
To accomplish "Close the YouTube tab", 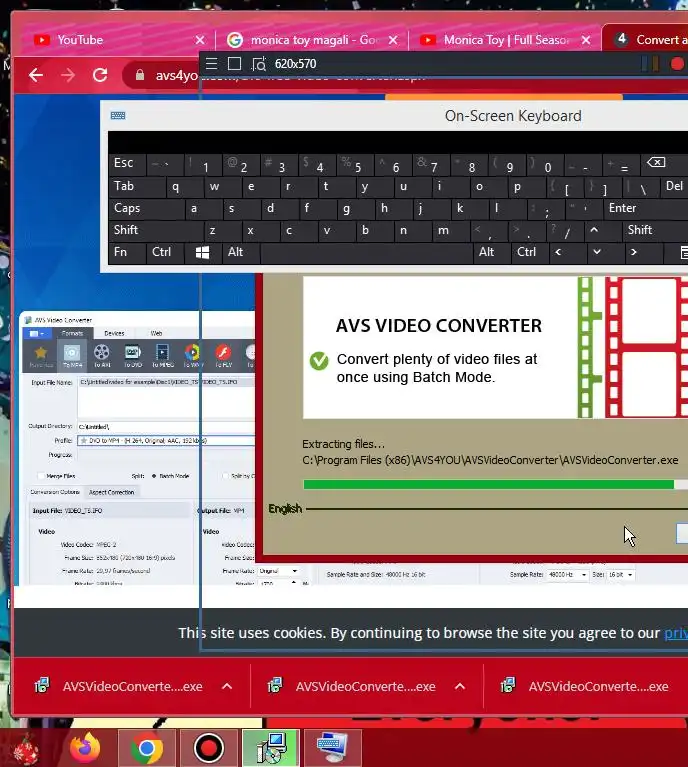I will point(200,40).
